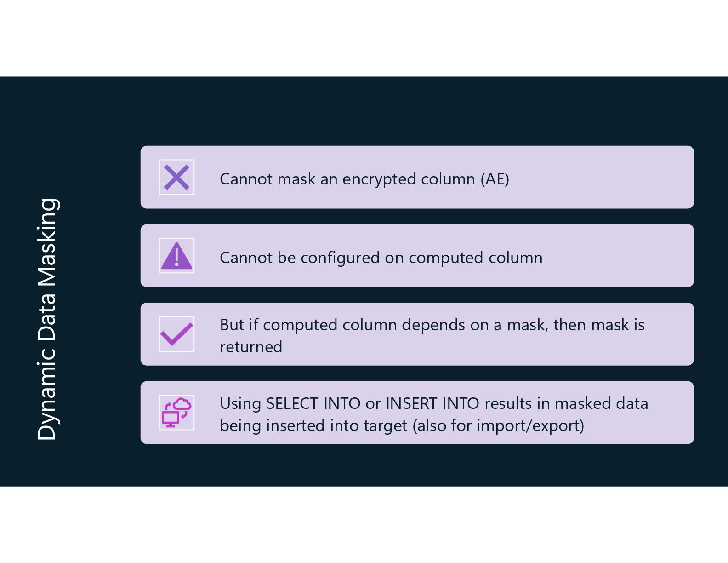The height and width of the screenshot is (563, 728).
Task: Click the warning triangle icon
Action: click(176, 256)
